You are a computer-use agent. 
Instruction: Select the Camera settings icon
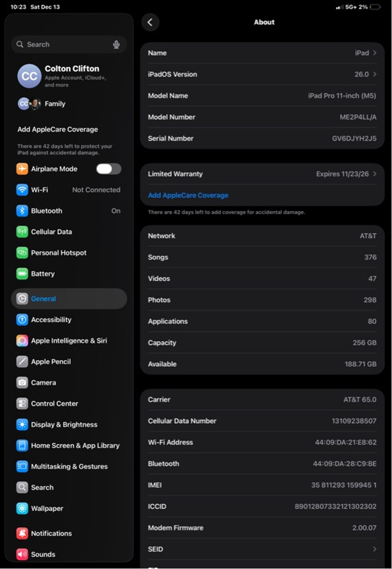[22, 382]
